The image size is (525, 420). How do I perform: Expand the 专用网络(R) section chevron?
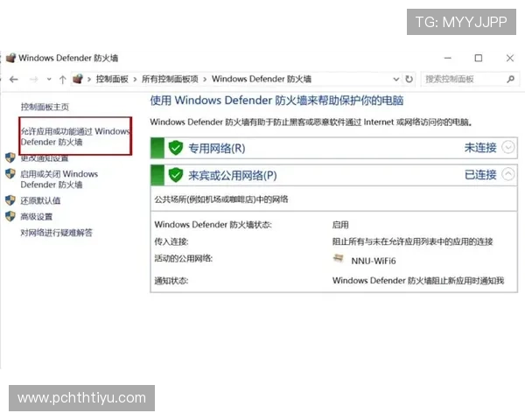click(x=507, y=147)
